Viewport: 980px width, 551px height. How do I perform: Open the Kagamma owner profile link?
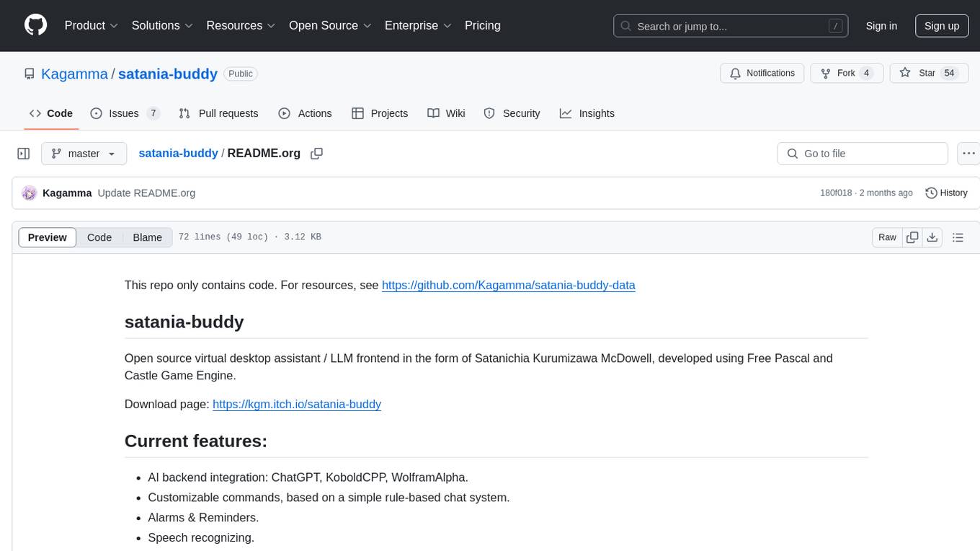(74, 74)
